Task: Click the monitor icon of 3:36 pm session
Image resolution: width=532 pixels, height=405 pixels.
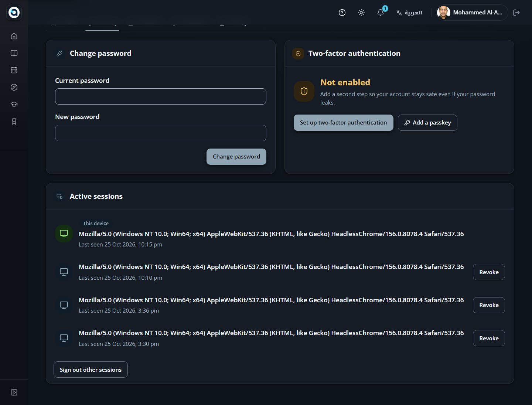Action: [x=64, y=305]
